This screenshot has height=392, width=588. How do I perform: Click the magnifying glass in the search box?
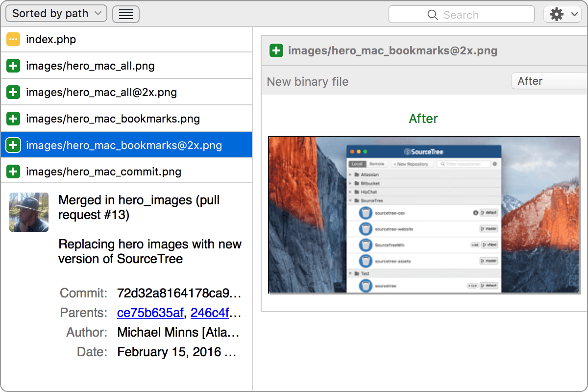pyautogui.click(x=433, y=15)
